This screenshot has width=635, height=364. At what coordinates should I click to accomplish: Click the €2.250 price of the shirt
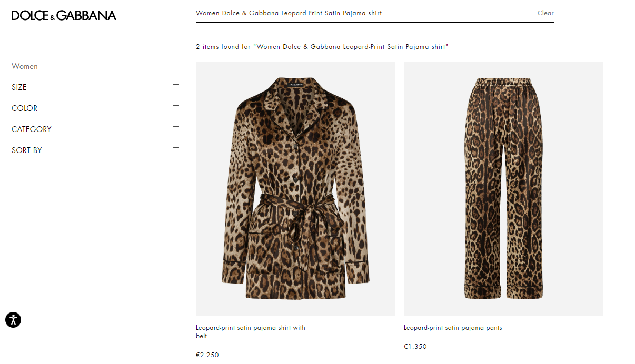coord(207,355)
